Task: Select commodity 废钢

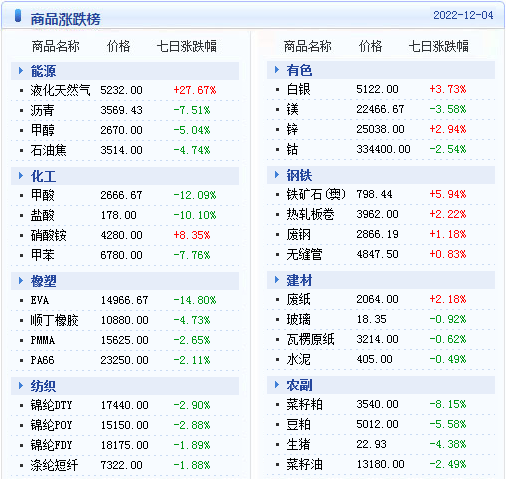Action: [298, 234]
